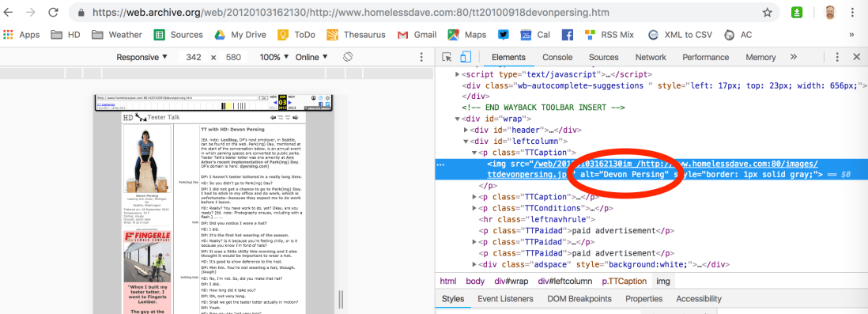The width and height of the screenshot is (868, 314).
Task: Switch to the Performance tab
Action: click(x=705, y=57)
